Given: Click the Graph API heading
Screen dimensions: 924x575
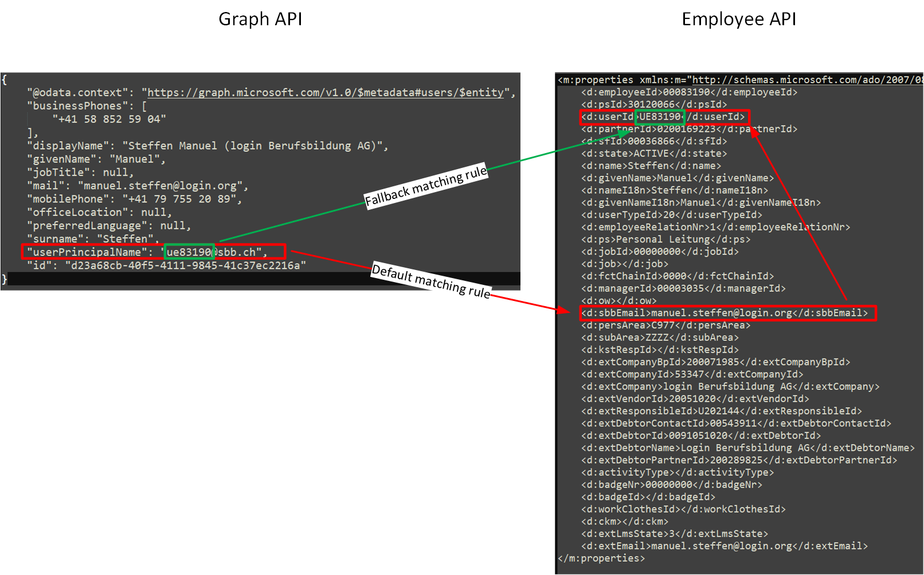Looking at the screenshot, I should point(260,19).
